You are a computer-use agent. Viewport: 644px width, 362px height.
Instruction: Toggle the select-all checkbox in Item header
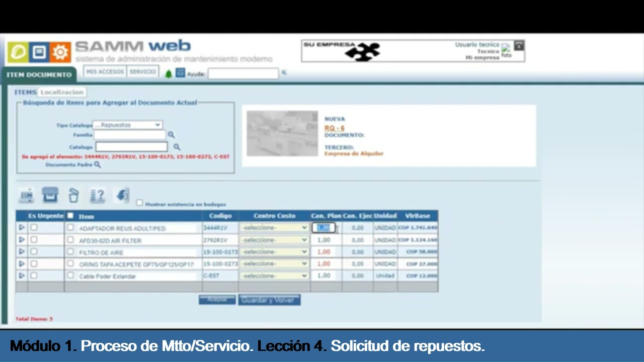tap(70, 216)
